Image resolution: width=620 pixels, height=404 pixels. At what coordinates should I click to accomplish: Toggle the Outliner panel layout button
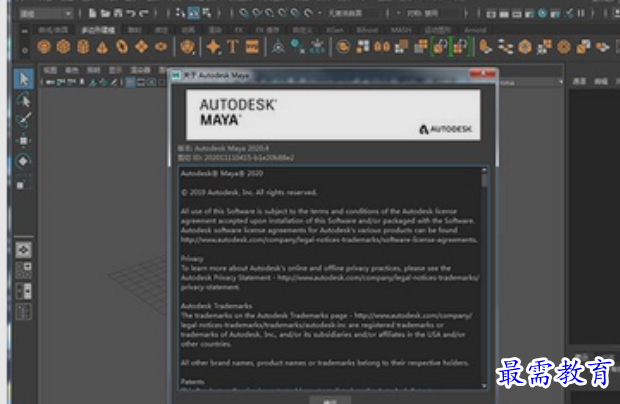(24, 312)
